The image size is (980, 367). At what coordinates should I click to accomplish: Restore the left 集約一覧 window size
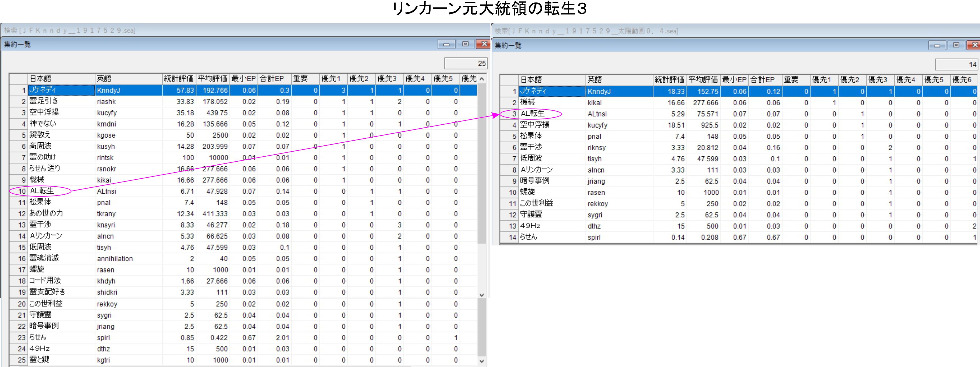coord(465,44)
